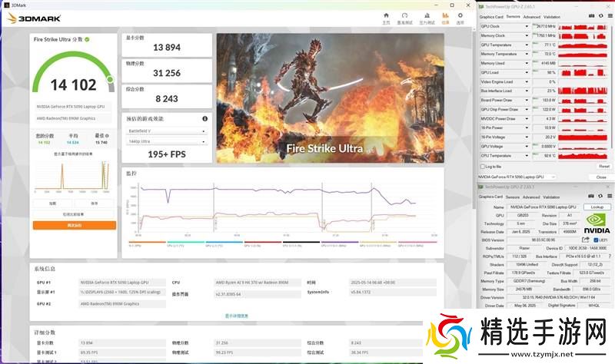615x364 pixels.
Task: Expand the GPU Clock sensor dropdown arrow
Action: point(527,25)
